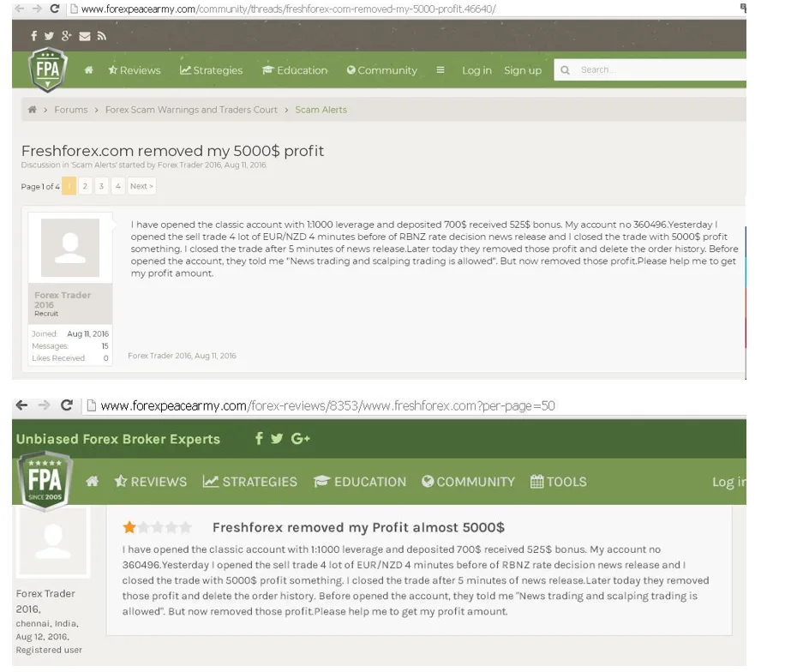Open the G+ icon beside Unbiased Forex Broker Experts

click(300, 439)
